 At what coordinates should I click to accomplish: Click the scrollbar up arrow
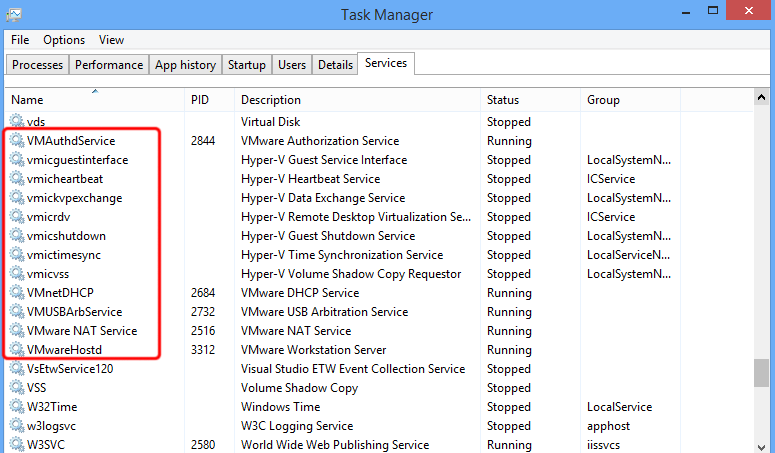(763, 97)
